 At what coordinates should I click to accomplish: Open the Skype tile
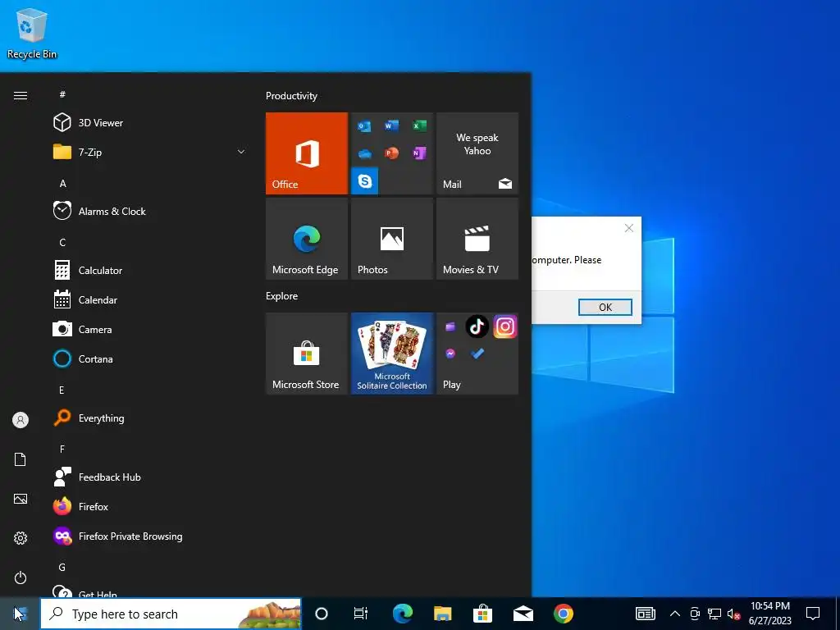pos(365,181)
